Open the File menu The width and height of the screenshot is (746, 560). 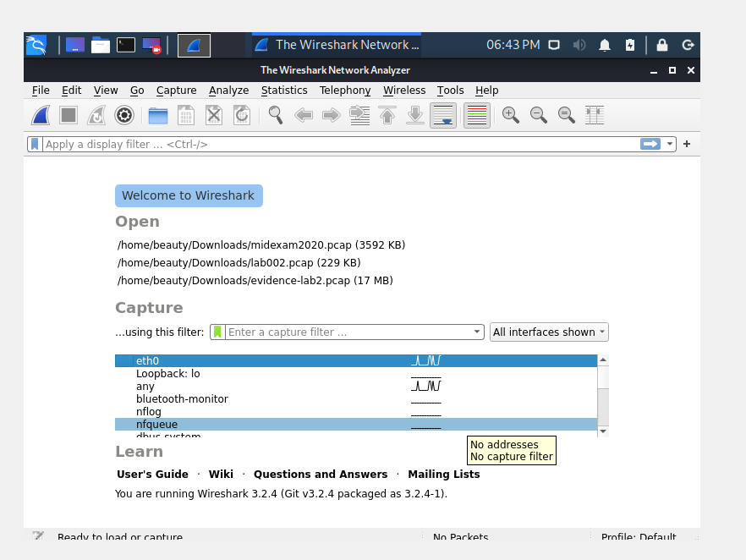(41, 91)
